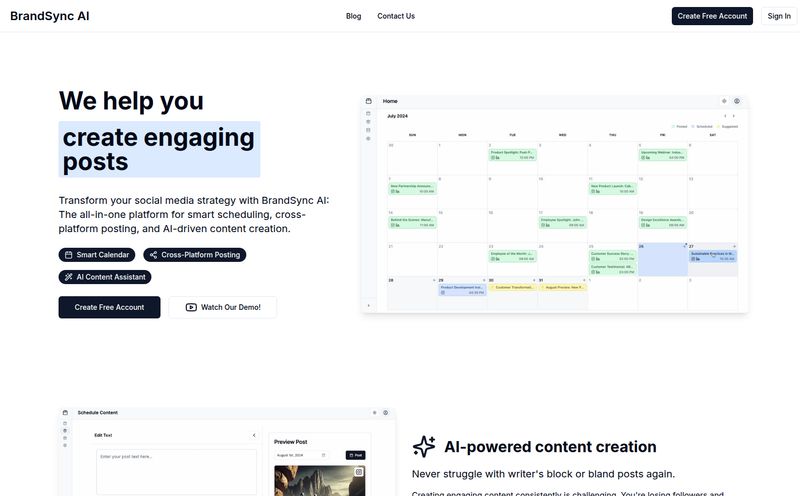
Task: Click the "AI-powered content creation" heading
Action: (550, 447)
